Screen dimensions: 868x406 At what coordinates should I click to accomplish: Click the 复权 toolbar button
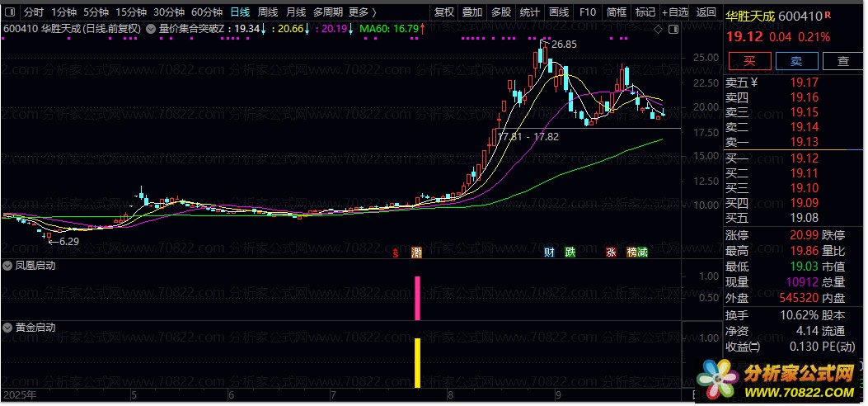pyautogui.click(x=444, y=12)
